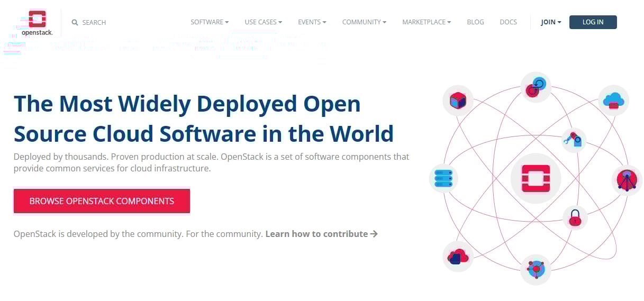Click the padlock security icon
644x301 pixels.
[575, 217]
